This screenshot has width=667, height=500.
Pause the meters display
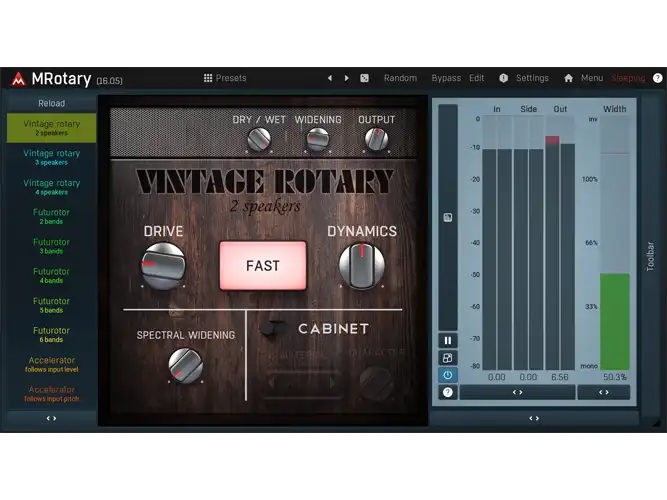[x=448, y=340]
